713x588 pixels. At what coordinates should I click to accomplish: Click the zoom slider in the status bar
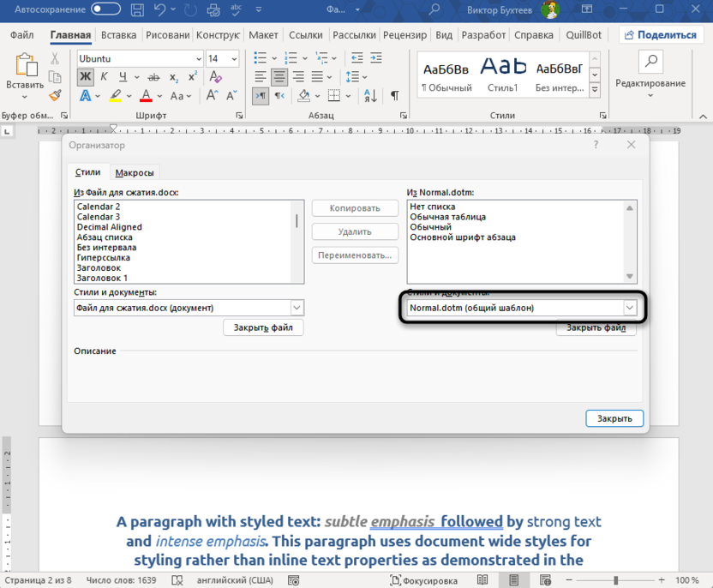pyautogui.click(x=615, y=580)
